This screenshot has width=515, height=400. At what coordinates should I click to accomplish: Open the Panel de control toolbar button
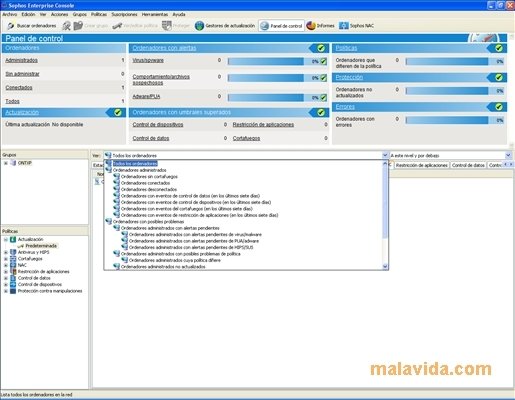pyautogui.click(x=282, y=26)
